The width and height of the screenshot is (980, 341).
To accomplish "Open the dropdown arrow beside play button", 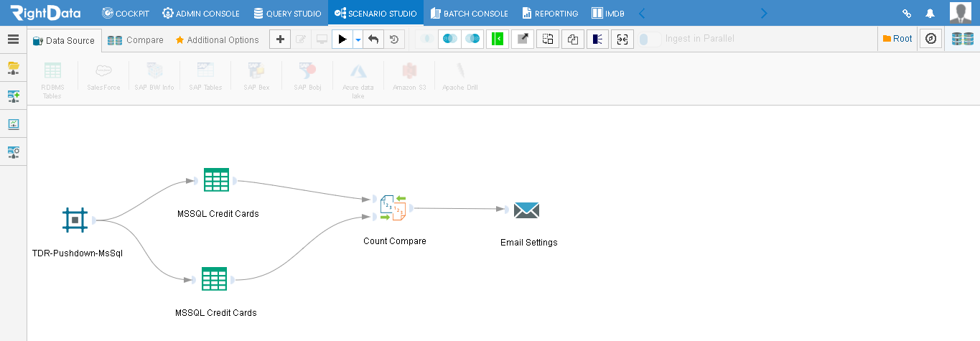I will coord(358,39).
